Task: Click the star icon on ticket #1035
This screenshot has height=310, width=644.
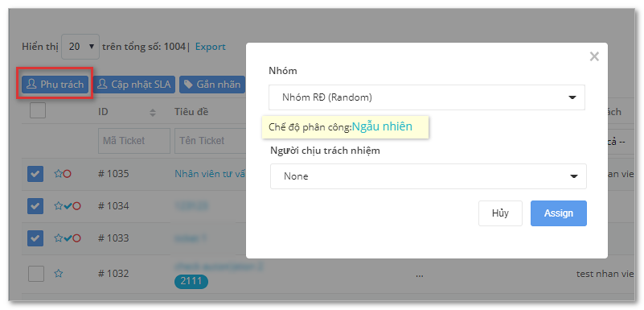Action: click(58, 174)
